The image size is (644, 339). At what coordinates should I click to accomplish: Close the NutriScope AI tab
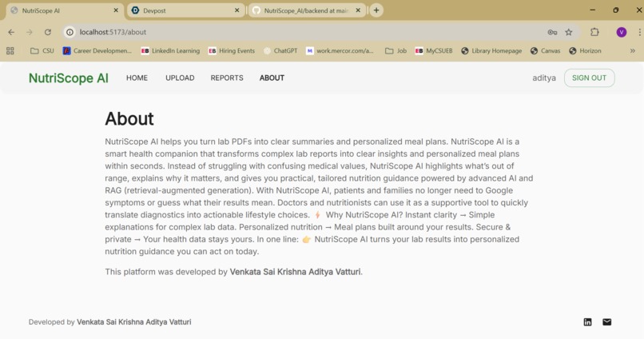coord(116,10)
